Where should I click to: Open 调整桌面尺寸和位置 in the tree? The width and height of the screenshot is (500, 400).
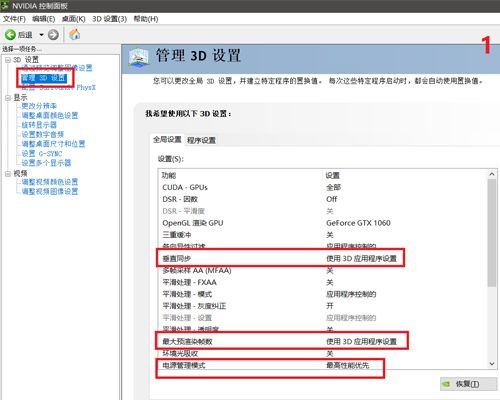[x=53, y=144]
